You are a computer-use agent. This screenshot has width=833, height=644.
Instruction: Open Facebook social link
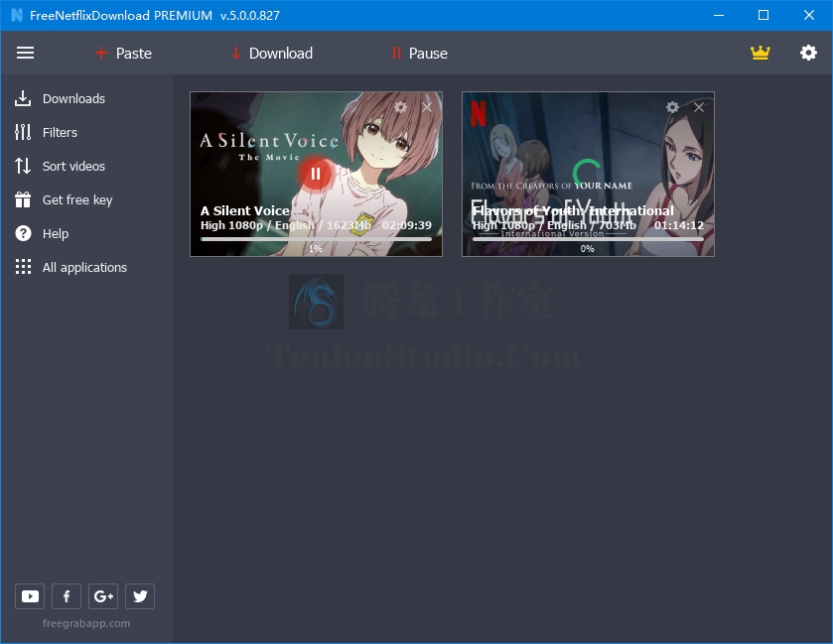pos(67,596)
